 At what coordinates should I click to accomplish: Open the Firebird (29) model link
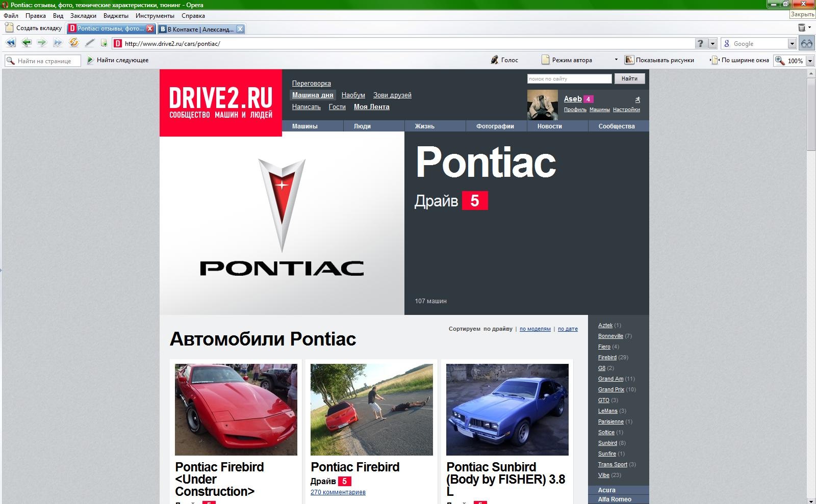[x=607, y=357]
